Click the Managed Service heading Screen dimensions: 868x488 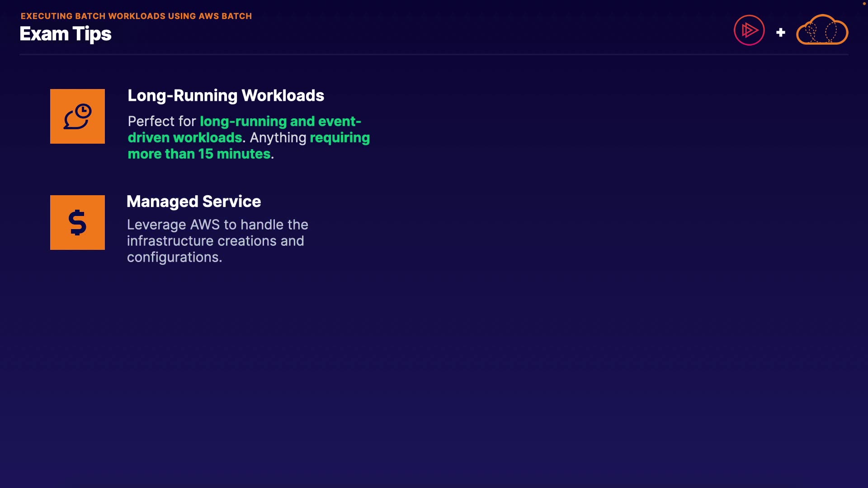click(193, 202)
